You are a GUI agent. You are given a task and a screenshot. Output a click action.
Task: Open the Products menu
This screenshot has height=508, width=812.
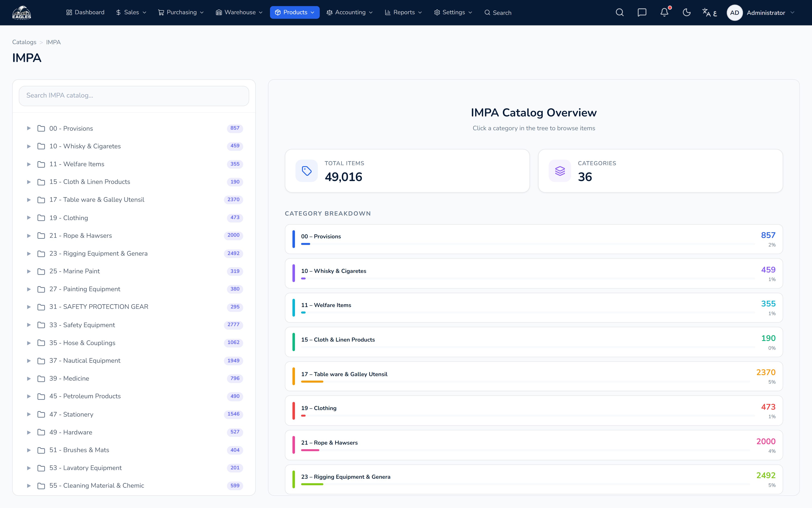(295, 12)
